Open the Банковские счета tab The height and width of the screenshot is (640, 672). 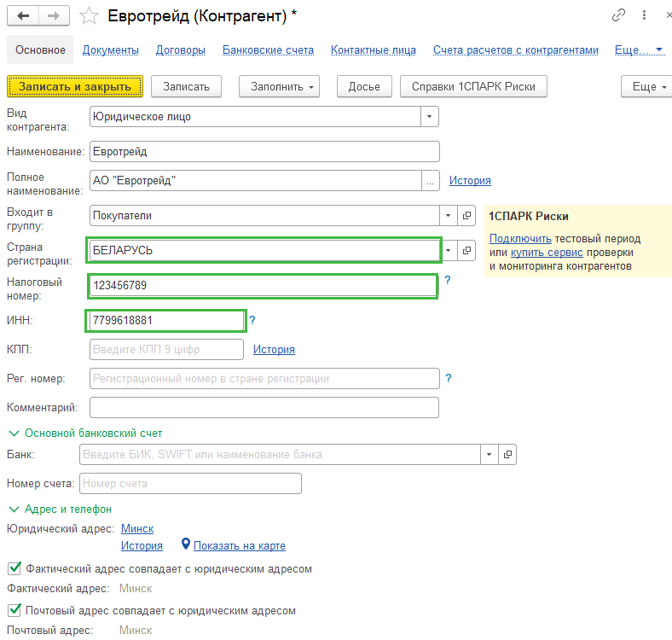pyautogui.click(x=268, y=50)
